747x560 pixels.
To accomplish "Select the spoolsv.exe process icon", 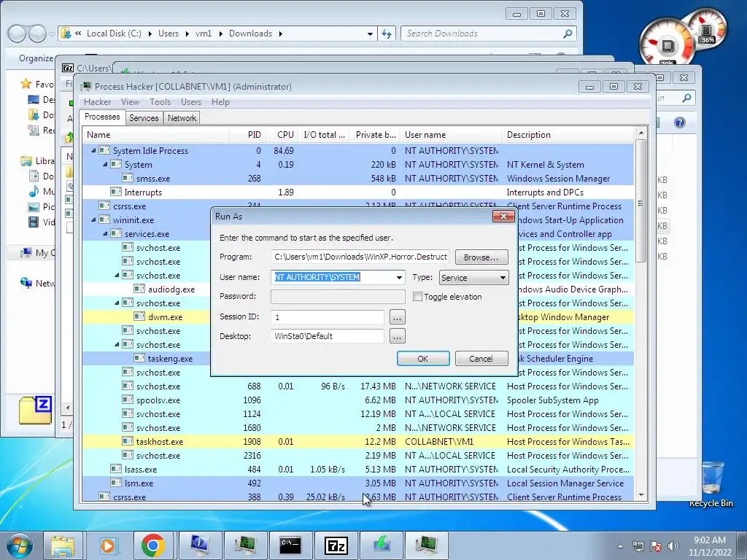I will coord(127,400).
